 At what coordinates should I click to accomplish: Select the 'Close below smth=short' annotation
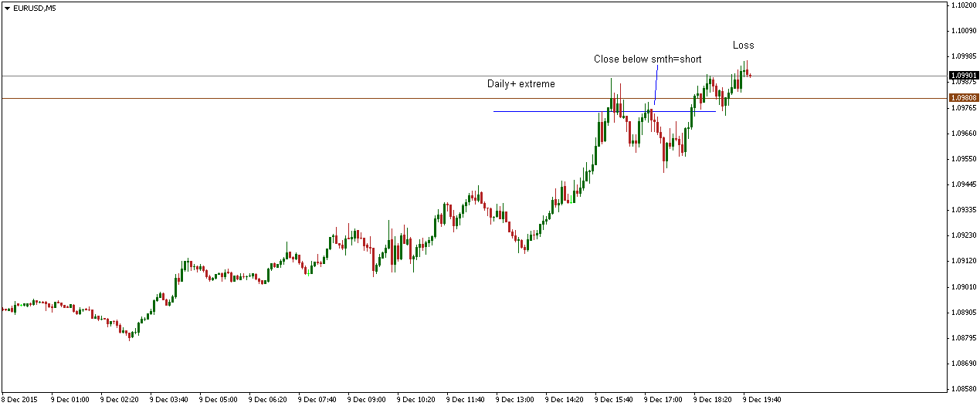[647, 59]
